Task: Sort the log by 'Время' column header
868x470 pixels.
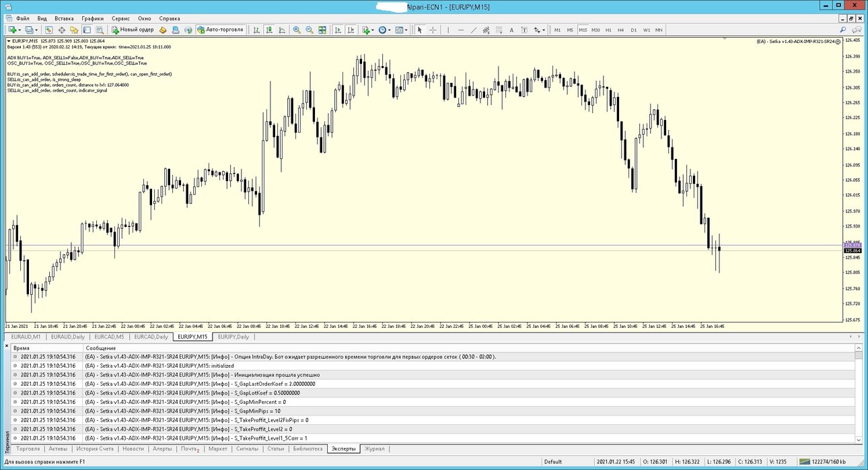Action: click(47, 347)
